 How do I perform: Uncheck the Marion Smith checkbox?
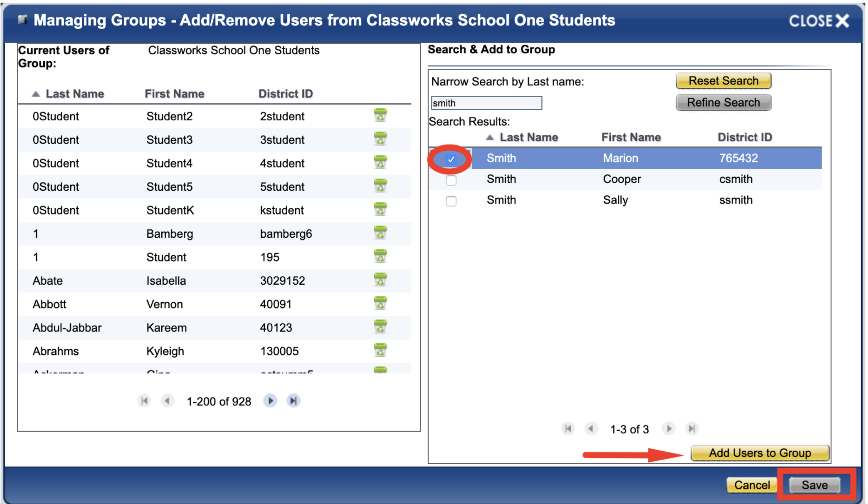pos(451,159)
